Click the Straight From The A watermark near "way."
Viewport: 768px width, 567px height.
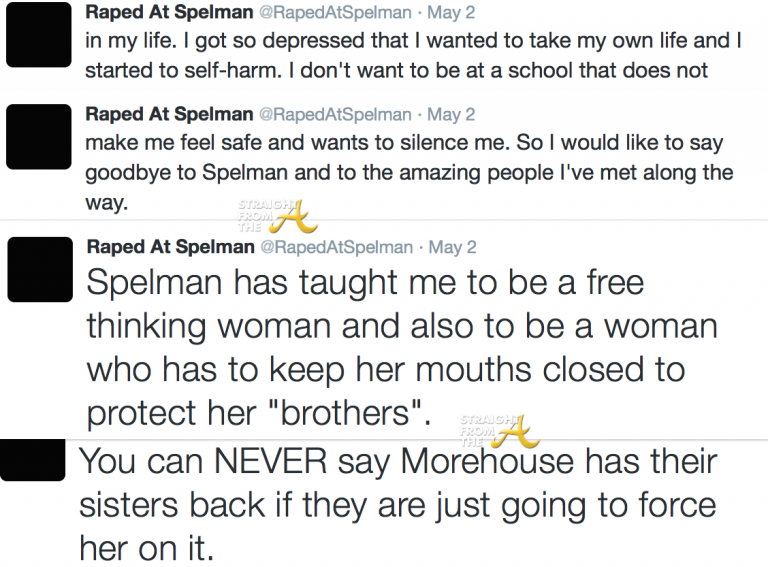[x=270, y=211]
